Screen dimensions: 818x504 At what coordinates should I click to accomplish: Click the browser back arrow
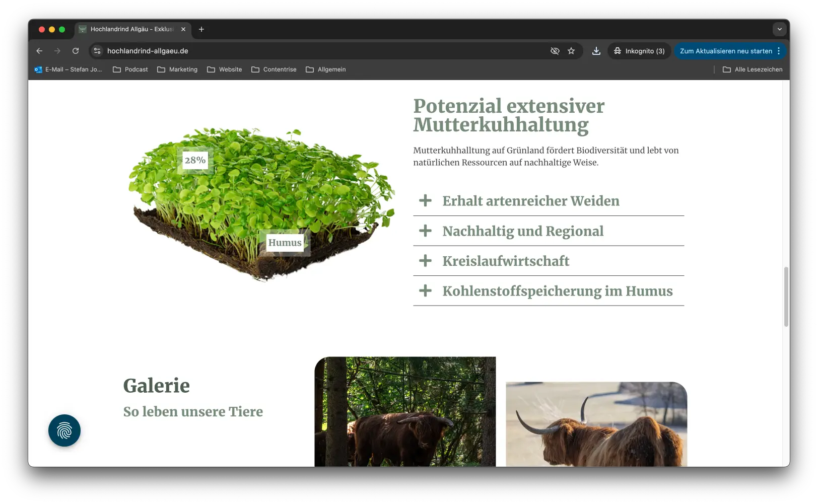point(39,51)
